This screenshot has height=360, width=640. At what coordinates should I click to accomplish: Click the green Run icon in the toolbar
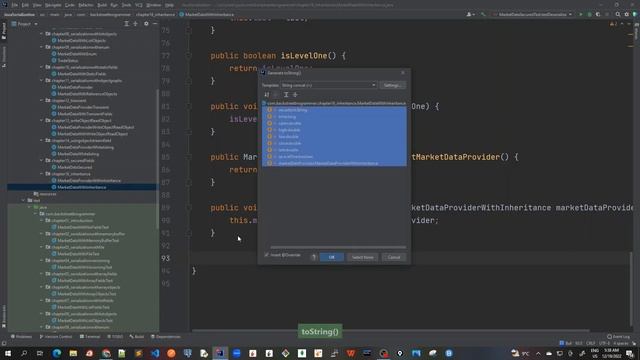click(x=580, y=14)
